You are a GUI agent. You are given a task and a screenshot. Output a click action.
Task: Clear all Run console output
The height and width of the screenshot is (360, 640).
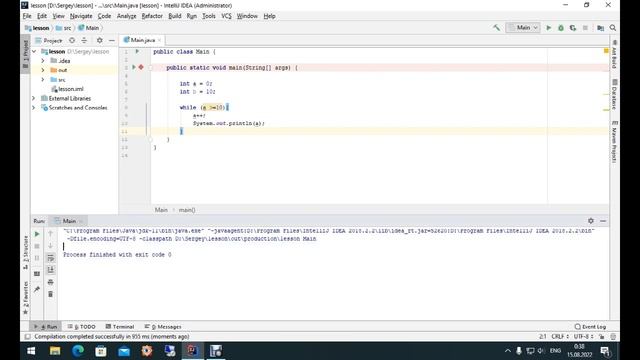coord(51,294)
